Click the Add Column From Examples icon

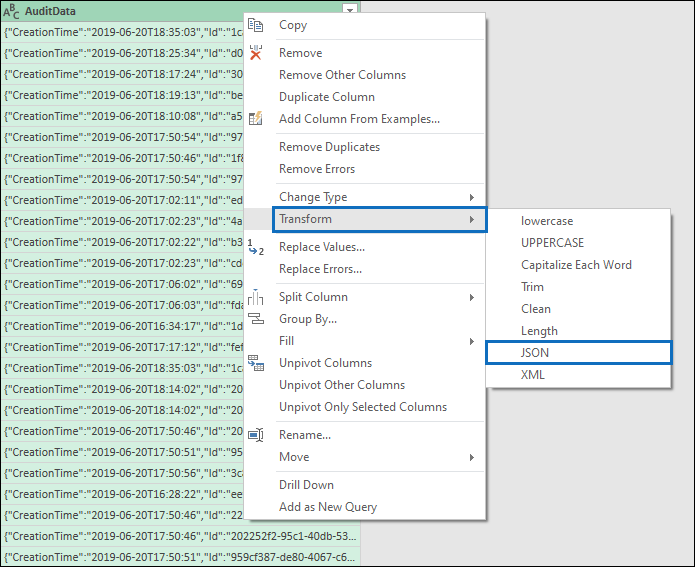pyautogui.click(x=255, y=118)
